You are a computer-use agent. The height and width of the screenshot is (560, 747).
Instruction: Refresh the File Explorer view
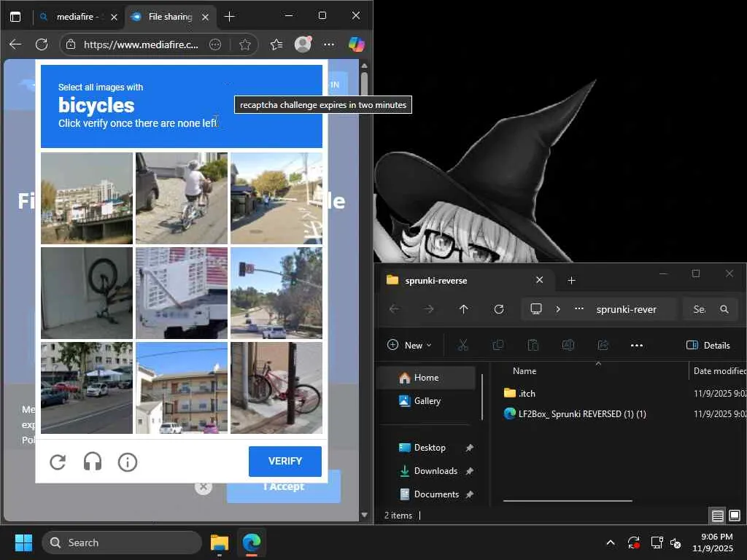click(499, 309)
